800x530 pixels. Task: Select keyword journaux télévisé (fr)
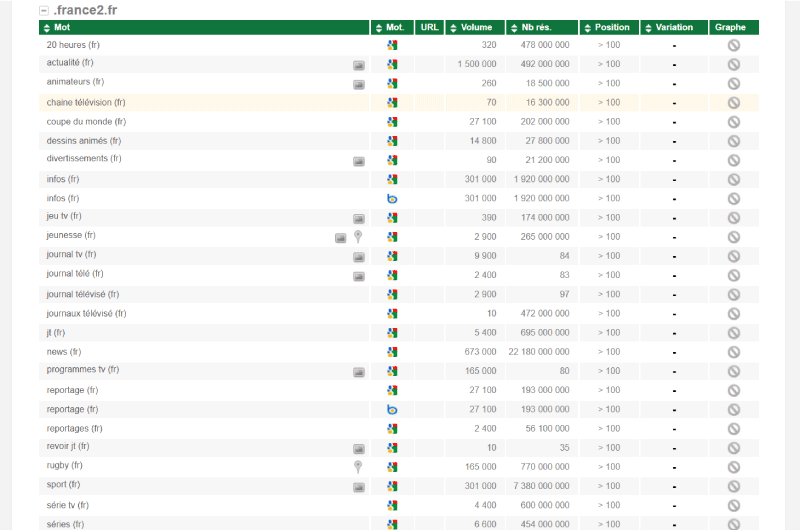click(x=86, y=314)
